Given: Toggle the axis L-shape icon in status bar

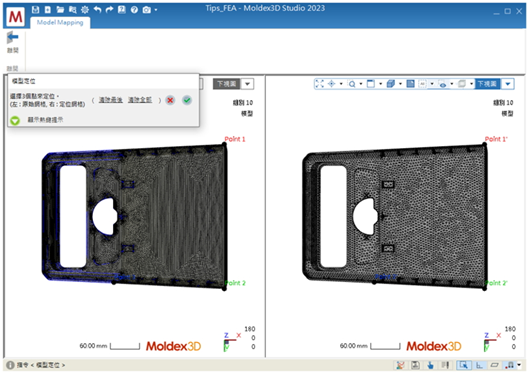Looking at the screenshot, I should tap(479, 365).
